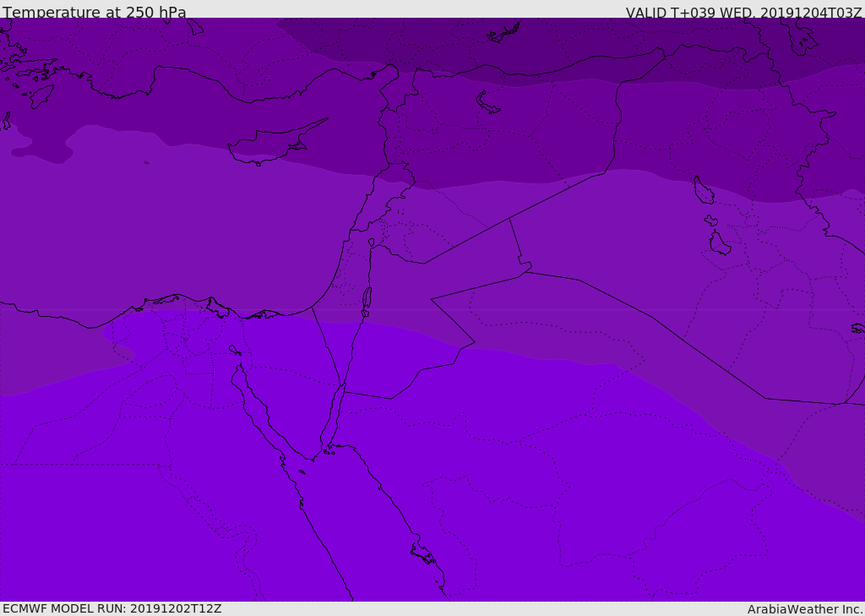Click the island cluster near the southern Red Sea coast
865x616 pixels.
[x=424, y=553]
